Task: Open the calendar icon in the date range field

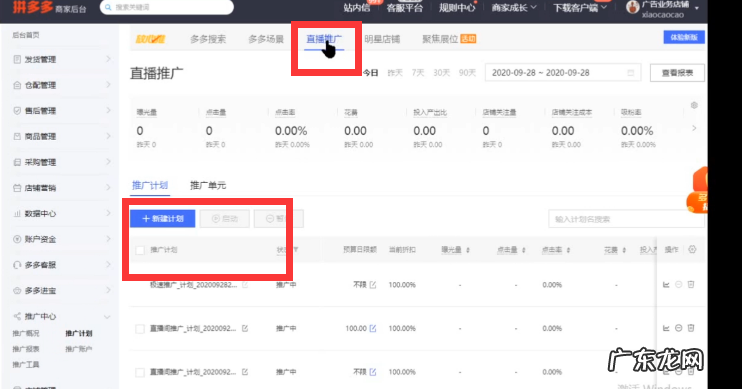Action: click(x=630, y=73)
